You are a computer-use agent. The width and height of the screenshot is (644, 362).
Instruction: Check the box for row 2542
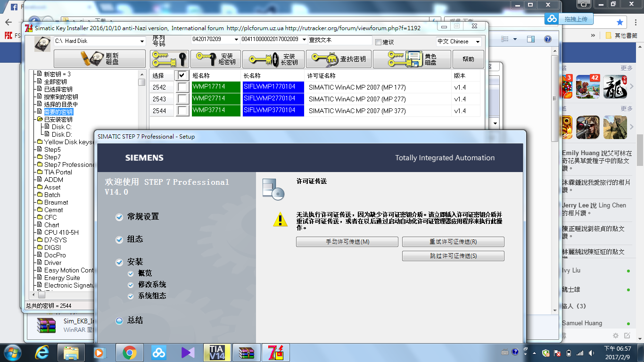[182, 87]
